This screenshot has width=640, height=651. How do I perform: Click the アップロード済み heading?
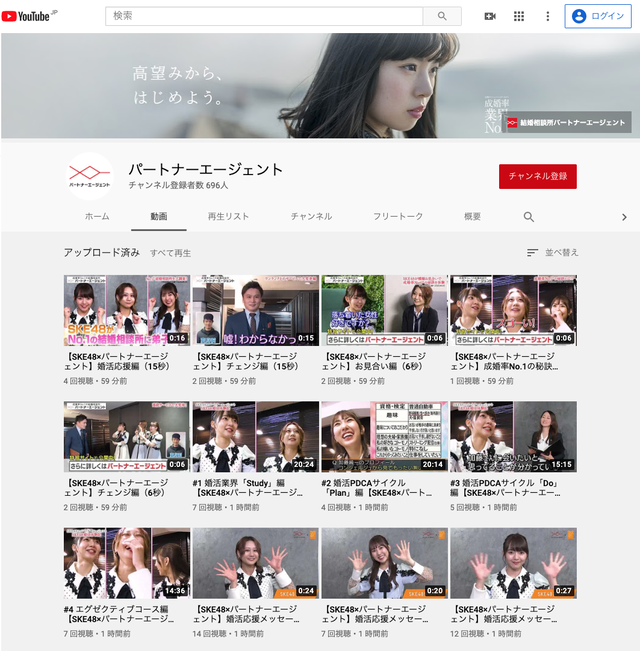coord(102,252)
